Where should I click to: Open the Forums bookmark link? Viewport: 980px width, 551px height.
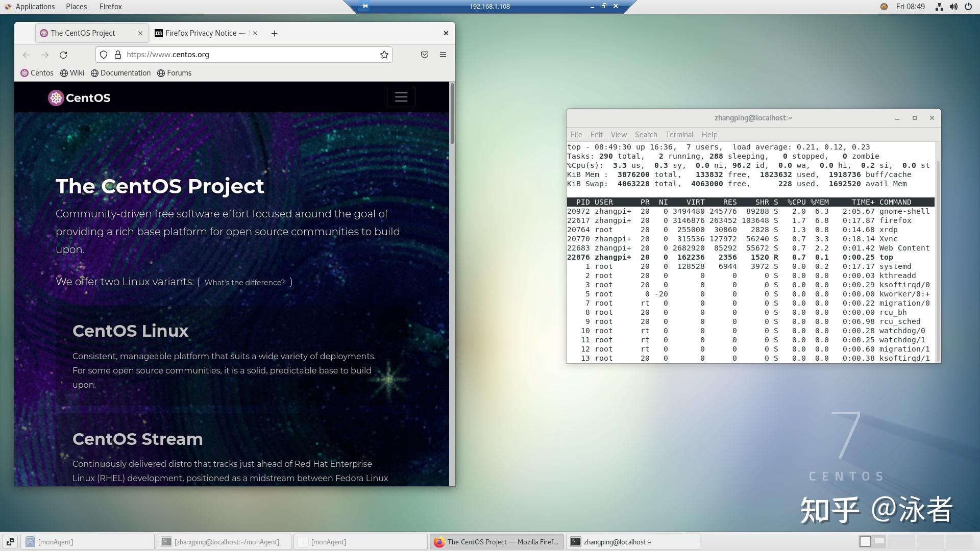point(175,73)
